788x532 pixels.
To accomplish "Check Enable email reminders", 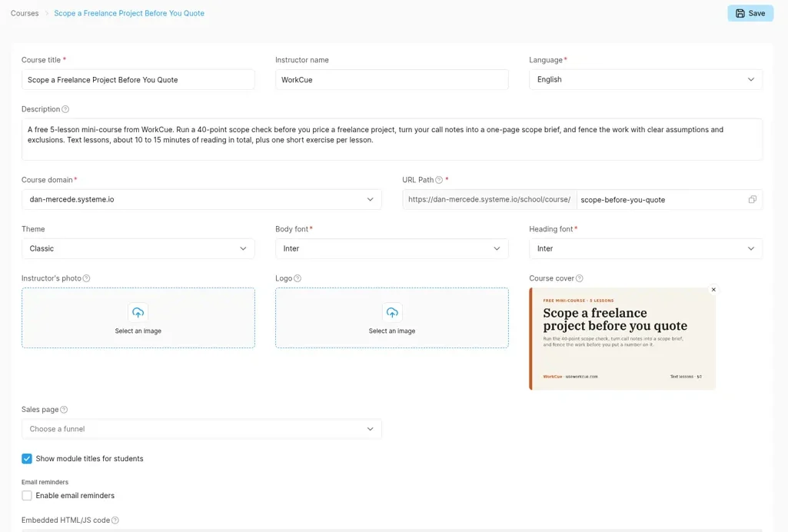I will pos(27,495).
